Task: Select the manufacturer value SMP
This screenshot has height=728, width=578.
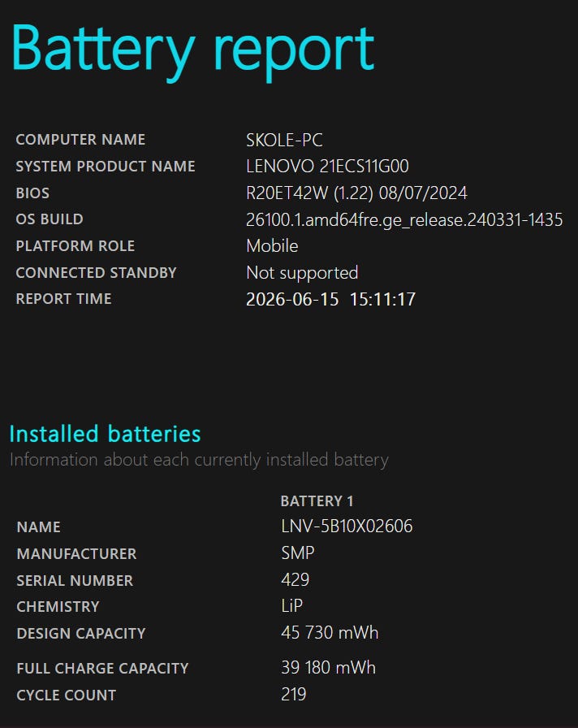Action: click(298, 553)
